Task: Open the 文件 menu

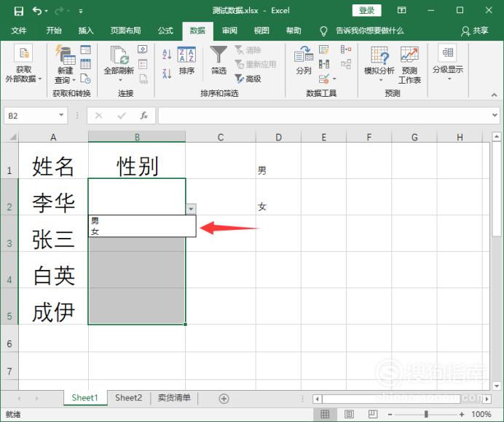Action: point(19,31)
